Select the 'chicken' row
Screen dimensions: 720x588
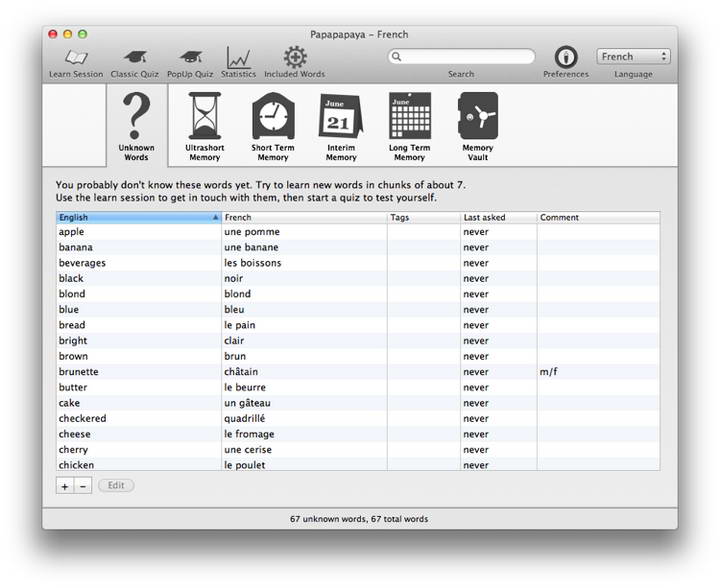358,464
